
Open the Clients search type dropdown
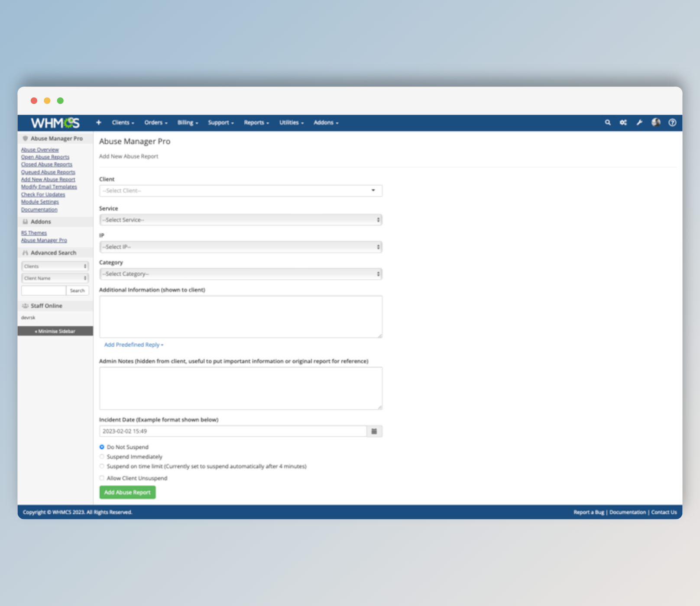coord(55,266)
